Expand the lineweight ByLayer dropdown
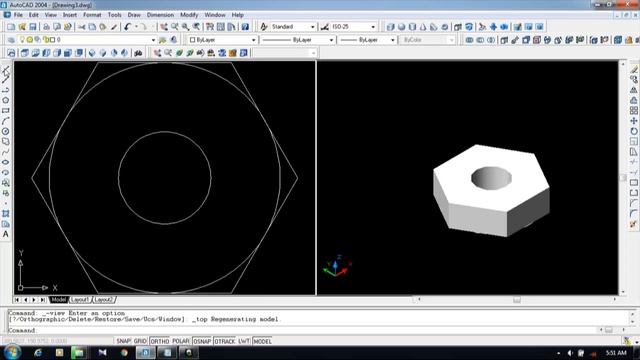 pyautogui.click(x=392, y=40)
